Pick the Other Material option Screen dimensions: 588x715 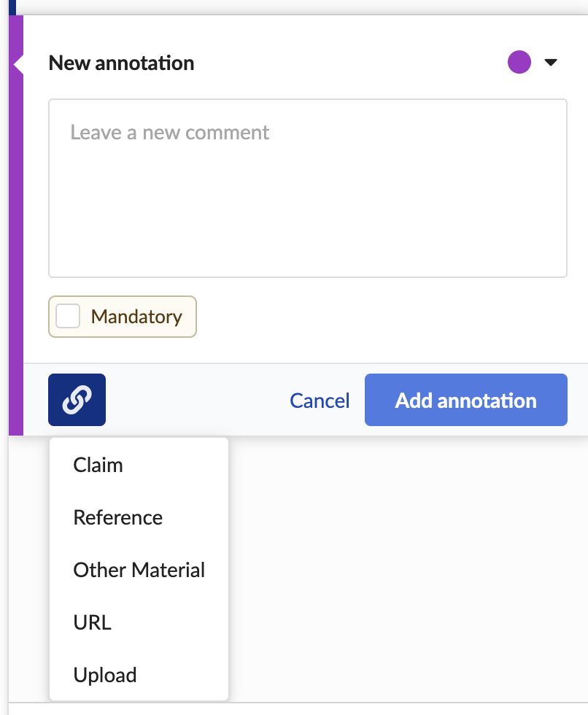[x=139, y=570]
